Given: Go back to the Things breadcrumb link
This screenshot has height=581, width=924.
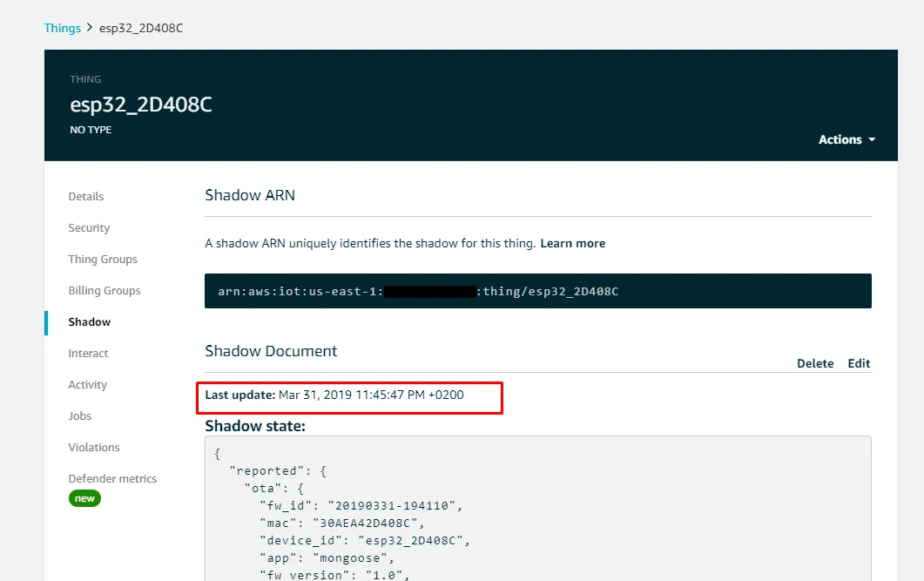Looking at the screenshot, I should click(62, 28).
